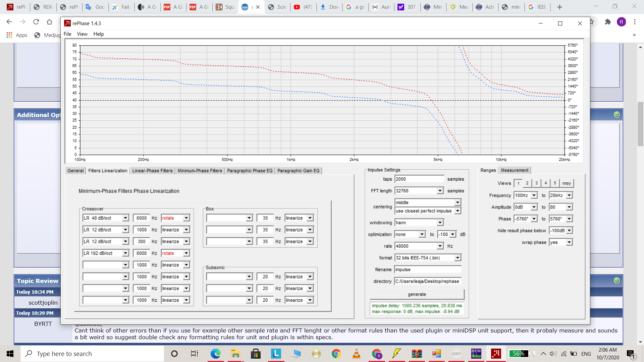The height and width of the screenshot is (362, 644).
Task: Collapse the Additional Options section arrow
Action: (x=616, y=115)
